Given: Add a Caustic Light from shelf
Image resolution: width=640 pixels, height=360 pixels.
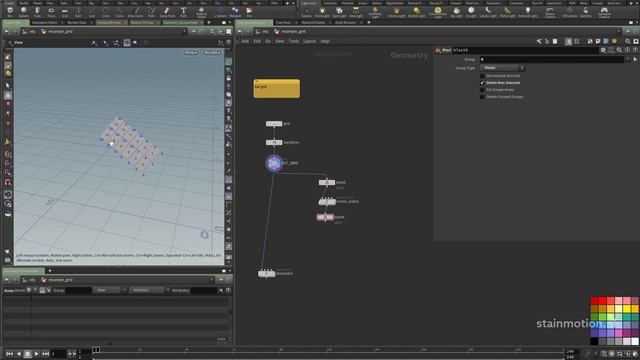Looking at the screenshot, I should tap(488, 11).
